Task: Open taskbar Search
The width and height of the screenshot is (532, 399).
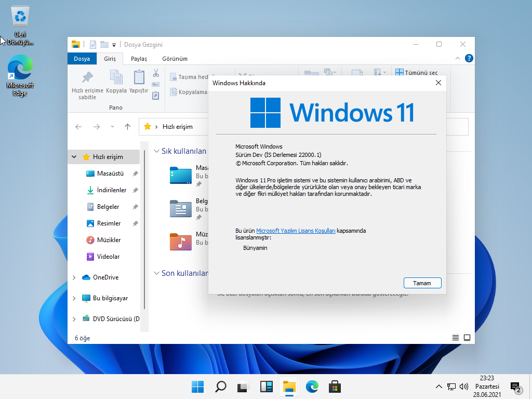Action: 220,387
